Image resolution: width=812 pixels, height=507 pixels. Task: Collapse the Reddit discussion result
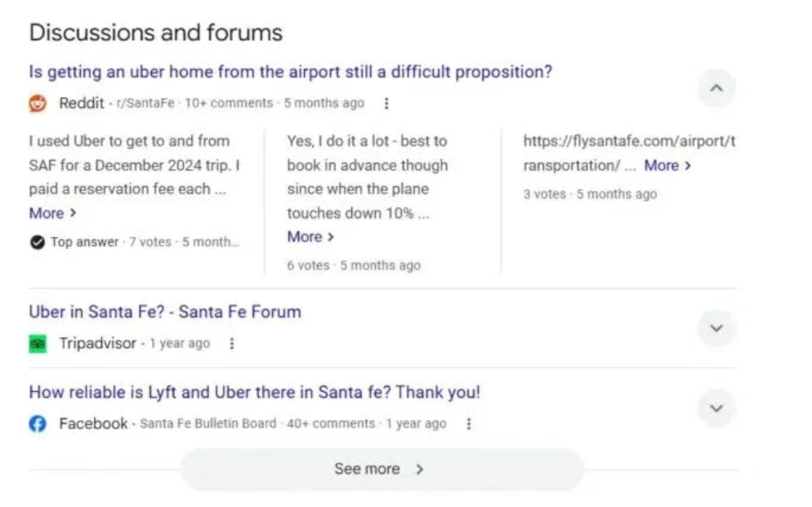coord(716,88)
